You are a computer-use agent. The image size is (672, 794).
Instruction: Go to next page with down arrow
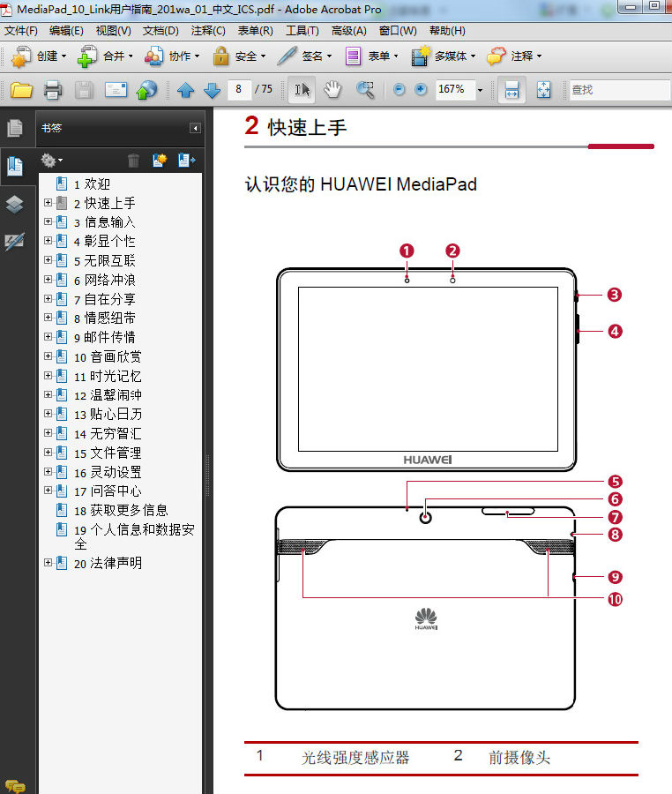click(x=212, y=90)
